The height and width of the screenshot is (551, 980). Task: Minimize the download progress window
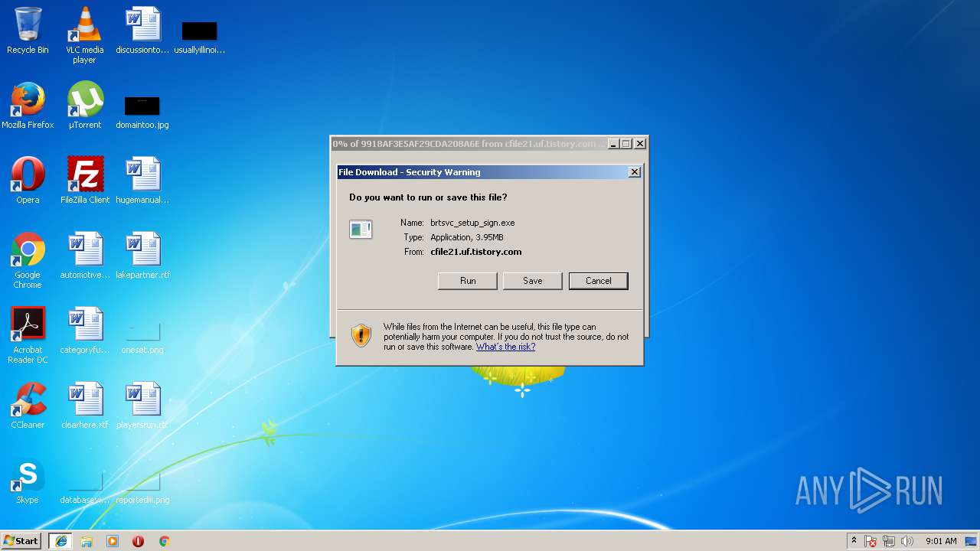[613, 144]
